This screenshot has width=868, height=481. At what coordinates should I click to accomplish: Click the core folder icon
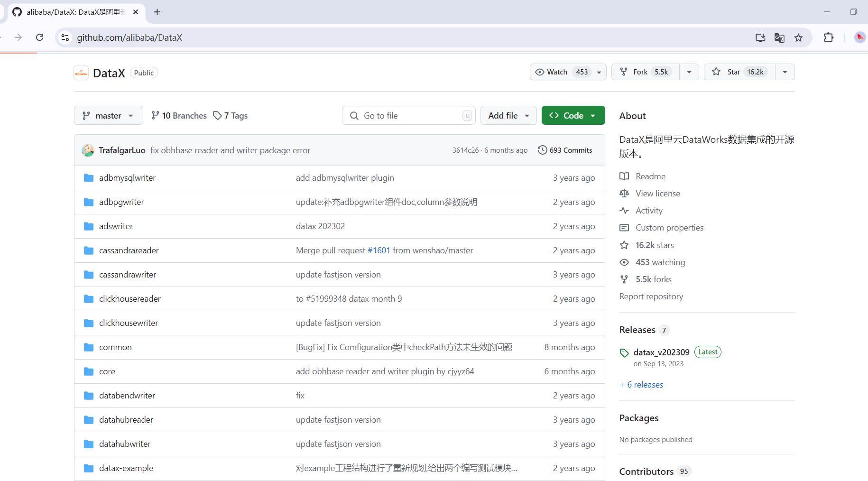pyautogui.click(x=89, y=371)
